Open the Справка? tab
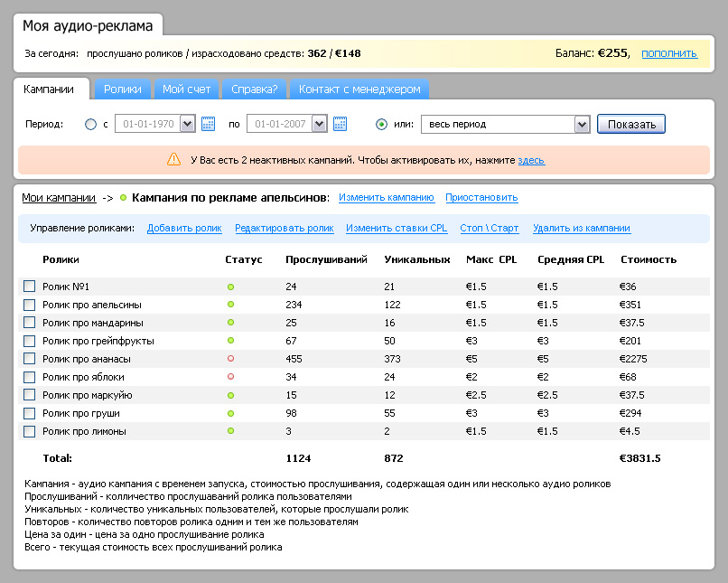 point(255,89)
